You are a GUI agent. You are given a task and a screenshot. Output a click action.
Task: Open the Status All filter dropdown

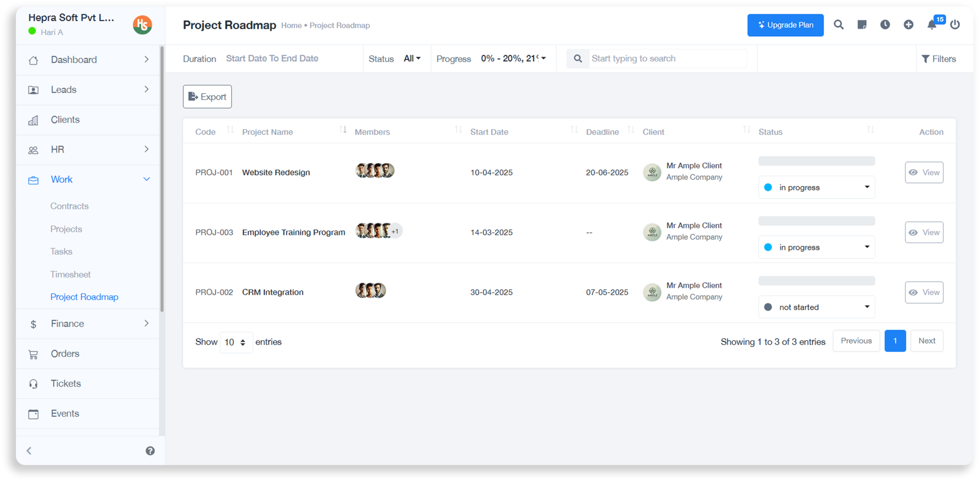pyautogui.click(x=412, y=58)
